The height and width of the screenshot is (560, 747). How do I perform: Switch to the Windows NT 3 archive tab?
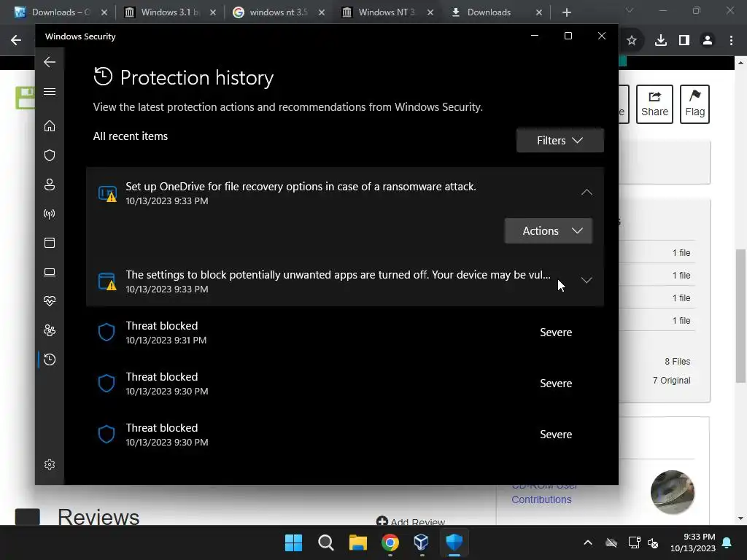point(387,12)
